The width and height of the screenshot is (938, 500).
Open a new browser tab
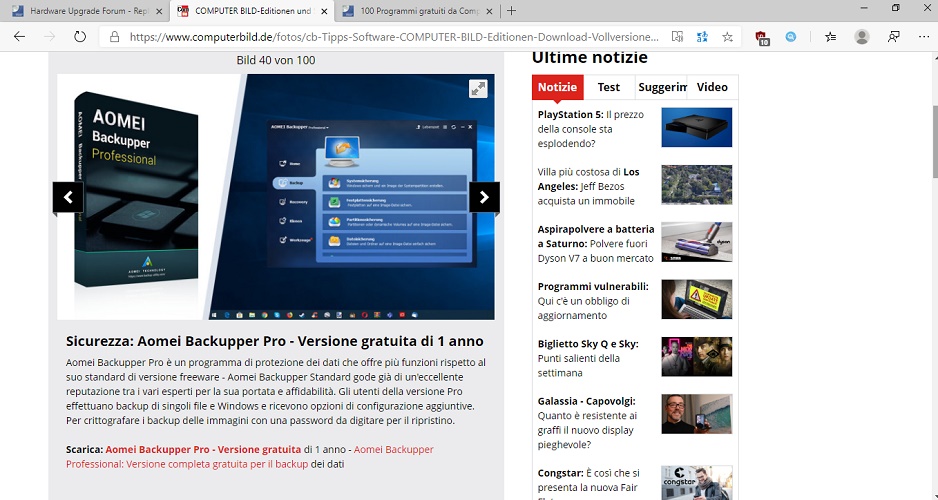511,11
